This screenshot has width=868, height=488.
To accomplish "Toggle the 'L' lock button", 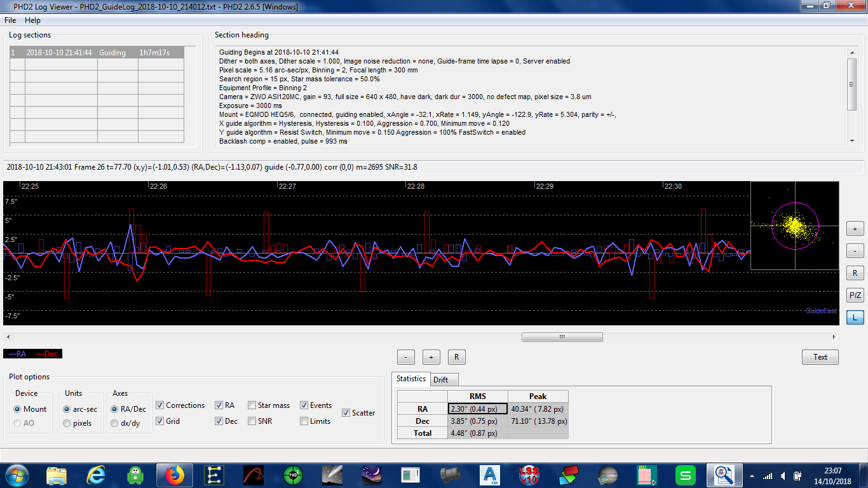I will 855,317.
